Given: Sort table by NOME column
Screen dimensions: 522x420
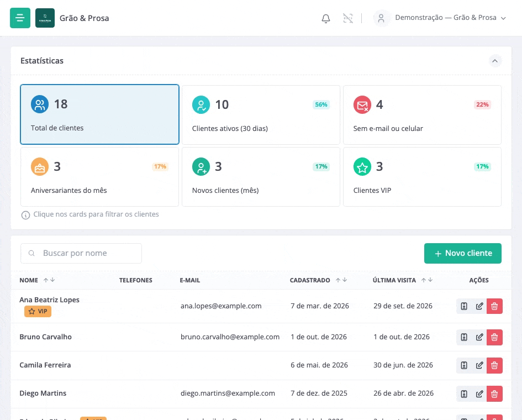Looking at the screenshot, I should (x=37, y=280).
